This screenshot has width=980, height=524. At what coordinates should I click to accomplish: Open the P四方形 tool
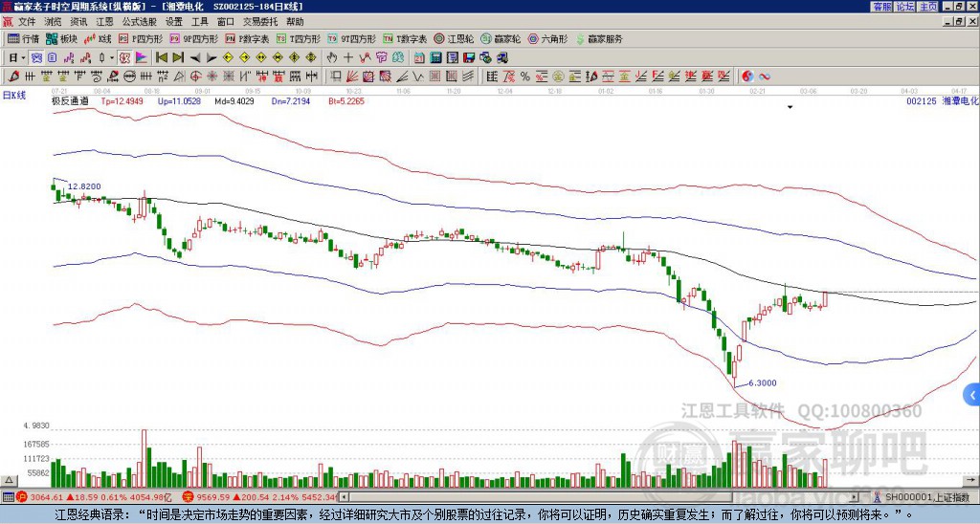(x=141, y=38)
